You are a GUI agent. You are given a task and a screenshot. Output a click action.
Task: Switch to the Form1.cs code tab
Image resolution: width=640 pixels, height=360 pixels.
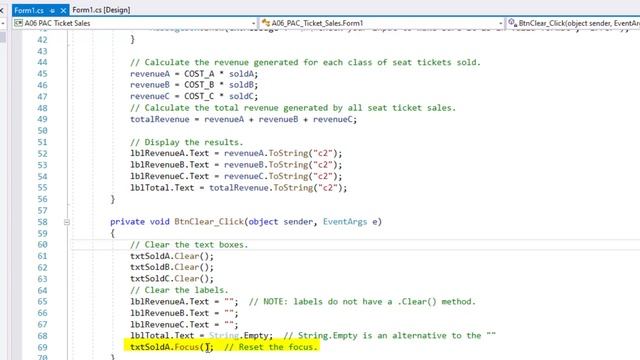[x=29, y=10]
